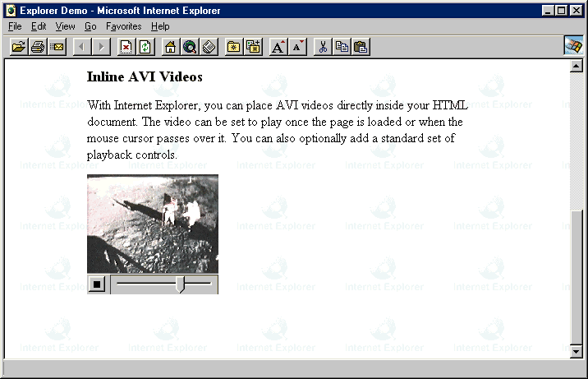The image size is (588, 379).
Task: Open the Favorites menu
Action: coord(123,26)
